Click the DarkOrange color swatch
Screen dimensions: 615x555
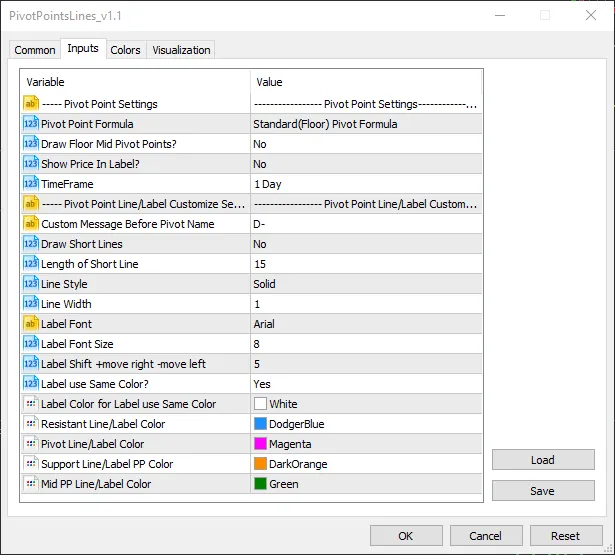tap(261, 464)
